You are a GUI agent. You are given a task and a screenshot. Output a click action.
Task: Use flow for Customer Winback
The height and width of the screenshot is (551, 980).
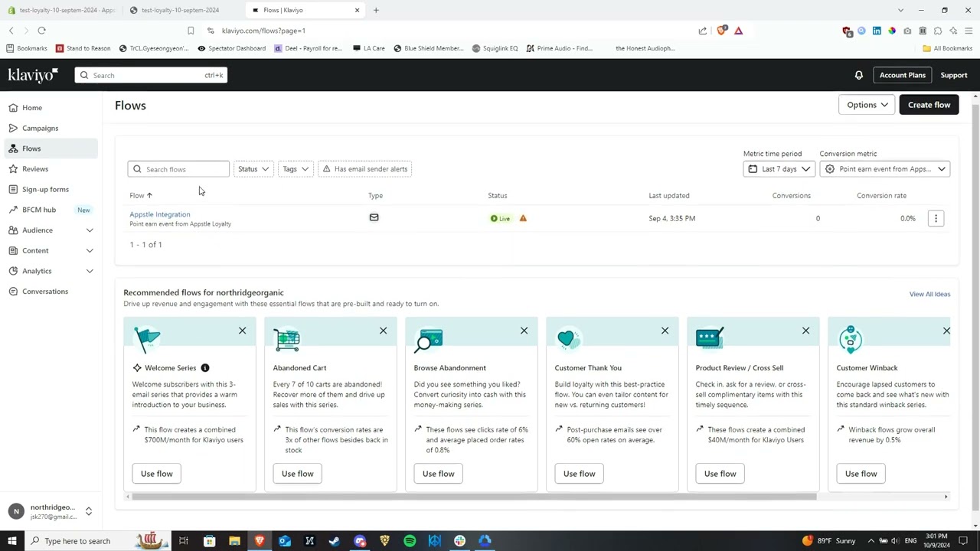[861, 474]
